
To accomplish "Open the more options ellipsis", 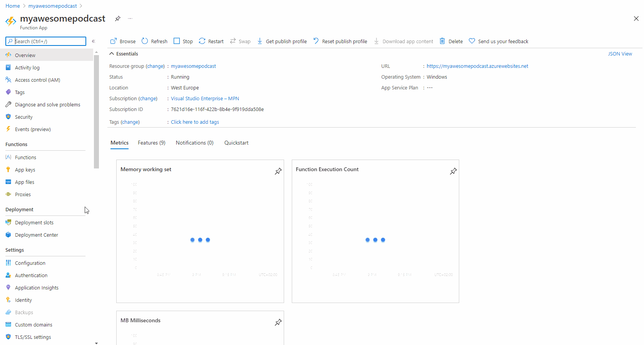I will (x=130, y=19).
